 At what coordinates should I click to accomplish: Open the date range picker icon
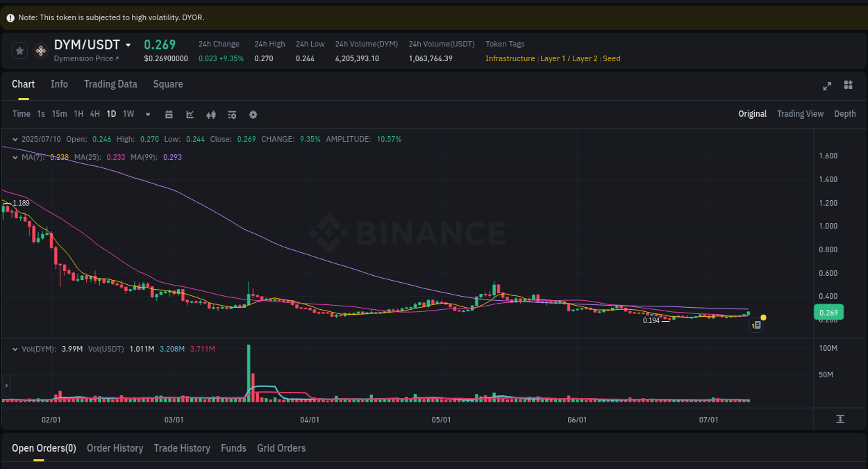click(169, 114)
